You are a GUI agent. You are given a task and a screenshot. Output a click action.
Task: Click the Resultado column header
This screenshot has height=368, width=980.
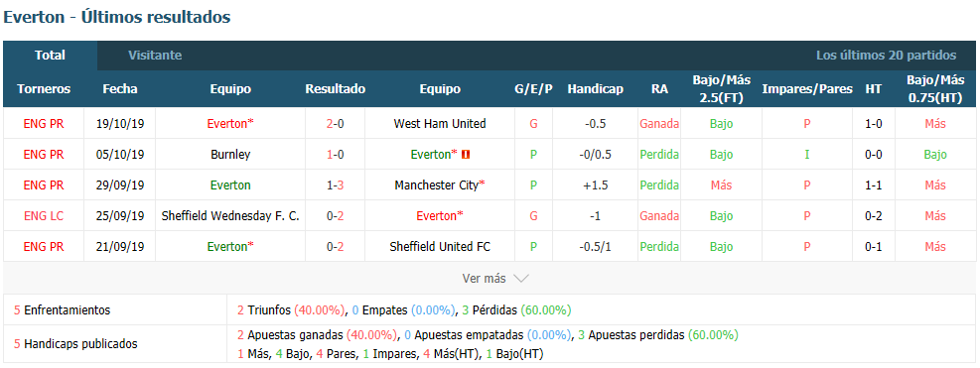point(335,88)
